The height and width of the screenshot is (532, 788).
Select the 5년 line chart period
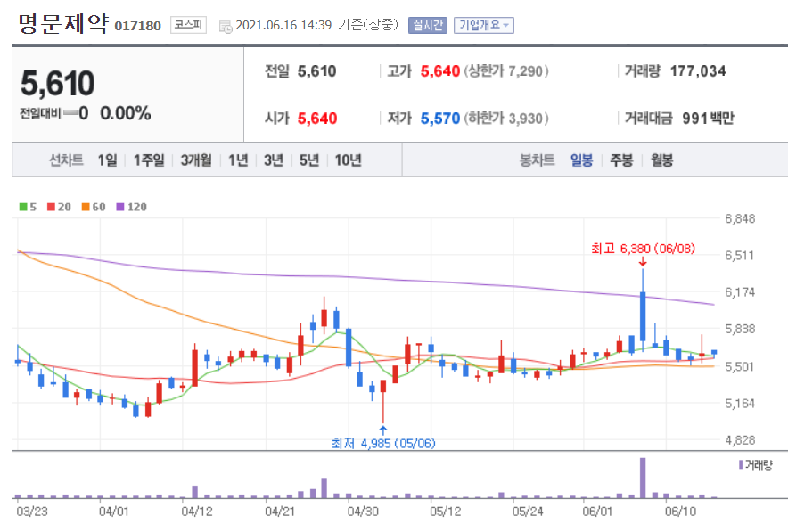pyautogui.click(x=309, y=160)
